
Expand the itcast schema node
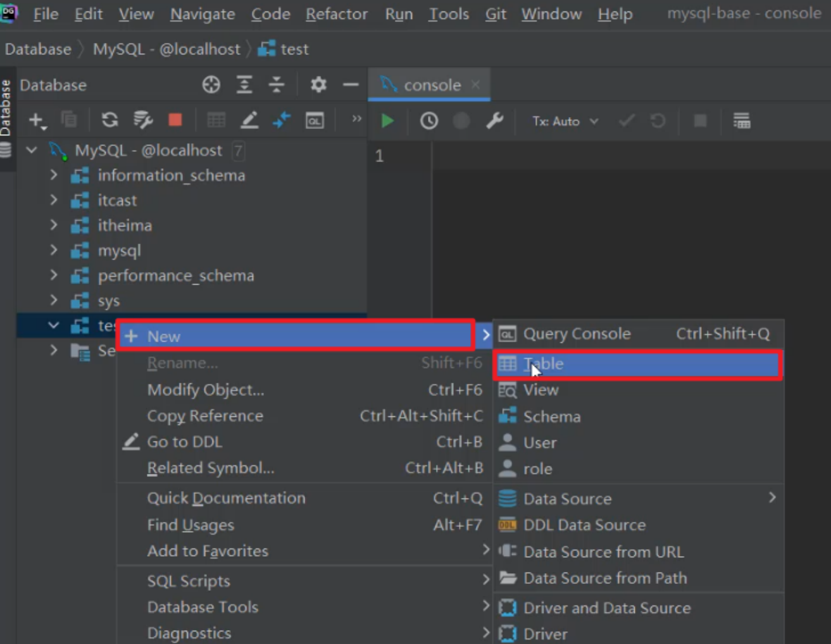tap(54, 200)
